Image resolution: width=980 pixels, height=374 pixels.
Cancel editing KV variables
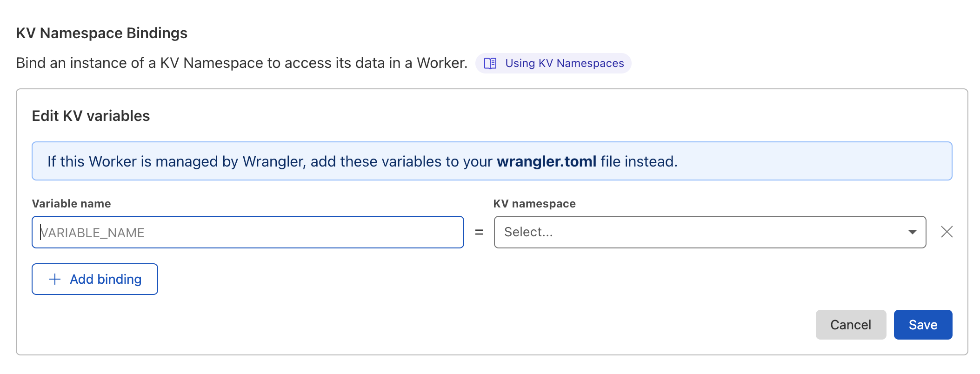(x=851, y=324)
